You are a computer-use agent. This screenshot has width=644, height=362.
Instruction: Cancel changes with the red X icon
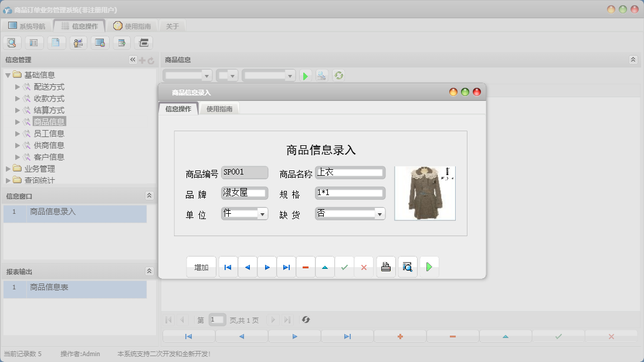[x=364, y=267]
